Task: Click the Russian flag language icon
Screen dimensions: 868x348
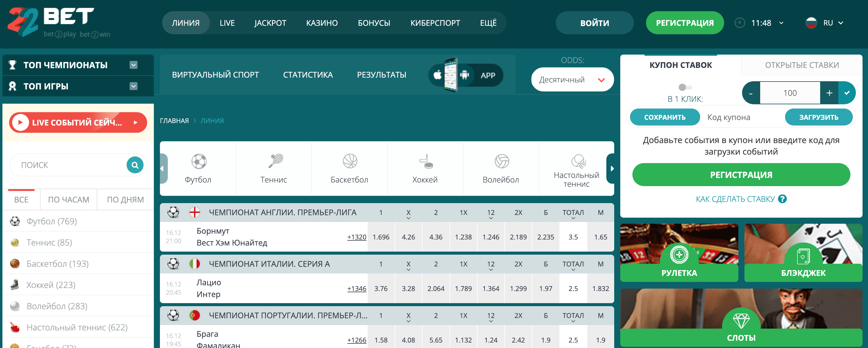Action: 811,23
